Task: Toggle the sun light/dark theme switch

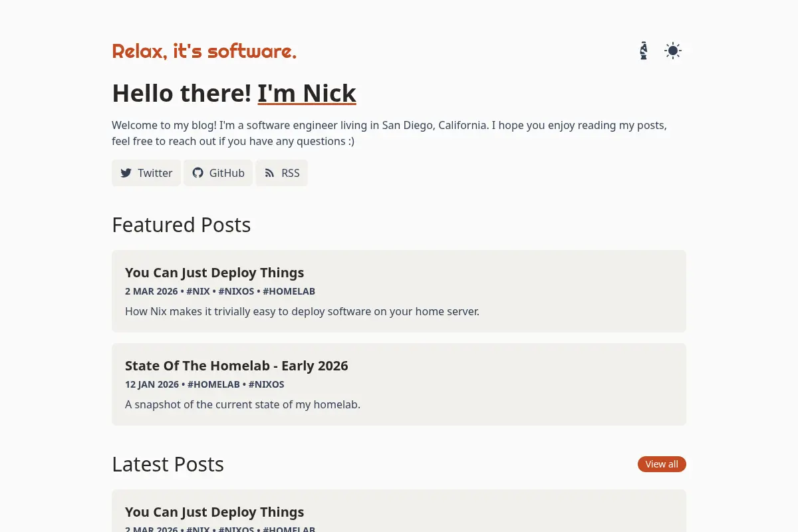Action: pyautogui.click(x=673, y=51)
